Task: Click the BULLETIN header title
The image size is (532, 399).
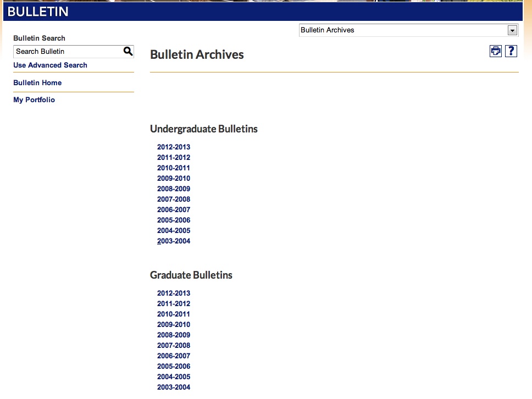Action: 38,12
